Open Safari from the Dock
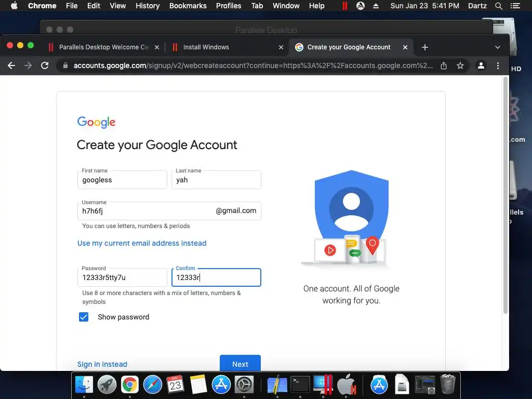The width and height of the screenshot is (532, 399). [x=153, y=385]
